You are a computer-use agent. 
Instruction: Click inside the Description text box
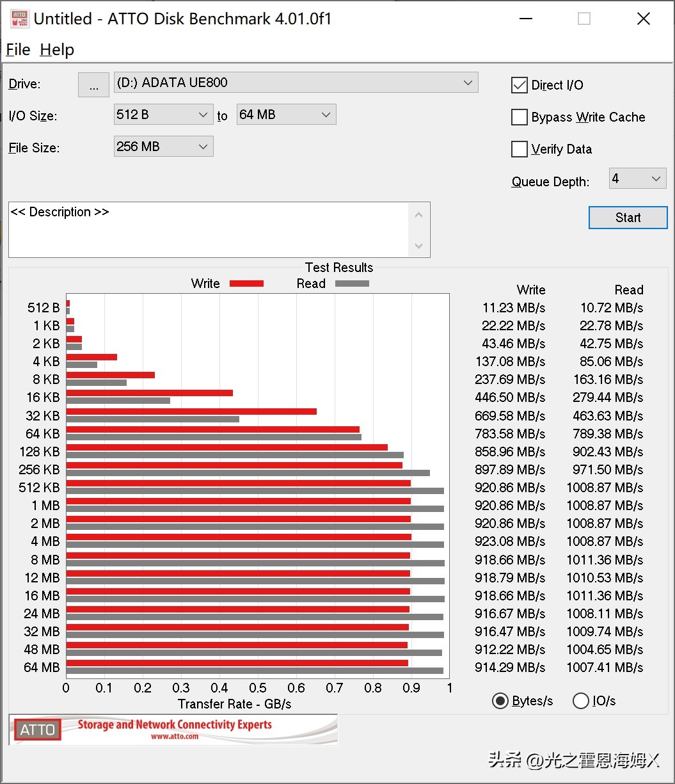point(209,230)
